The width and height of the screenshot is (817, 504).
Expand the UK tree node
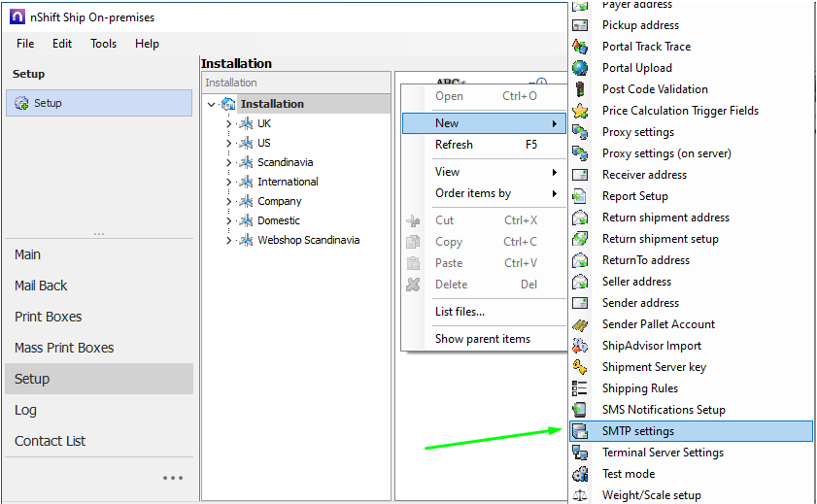pos(228,123)
